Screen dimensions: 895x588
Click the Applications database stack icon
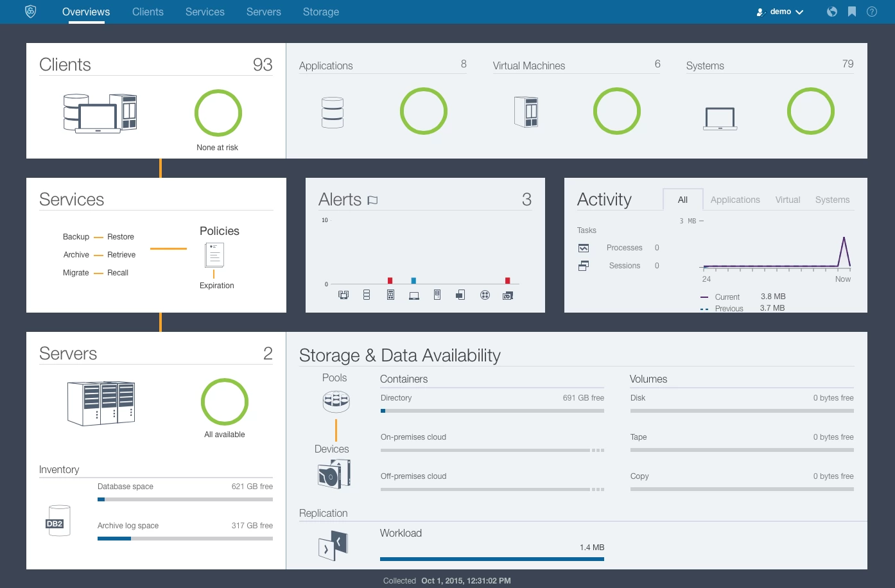pyautogui.click(x=333, y=112)
